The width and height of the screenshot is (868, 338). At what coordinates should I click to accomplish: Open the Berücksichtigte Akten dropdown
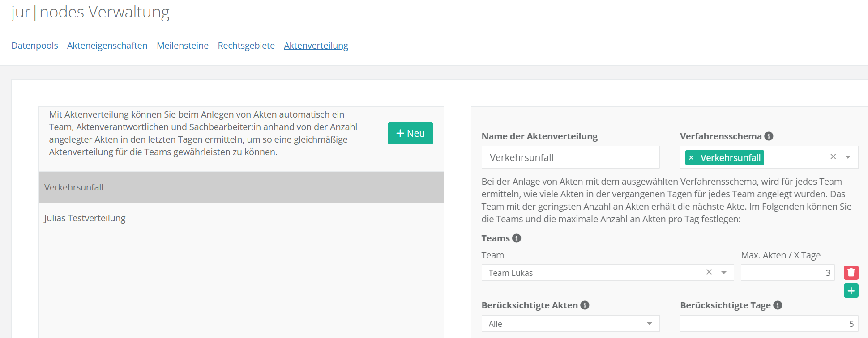pyautogui.click(x=649, y=324)
